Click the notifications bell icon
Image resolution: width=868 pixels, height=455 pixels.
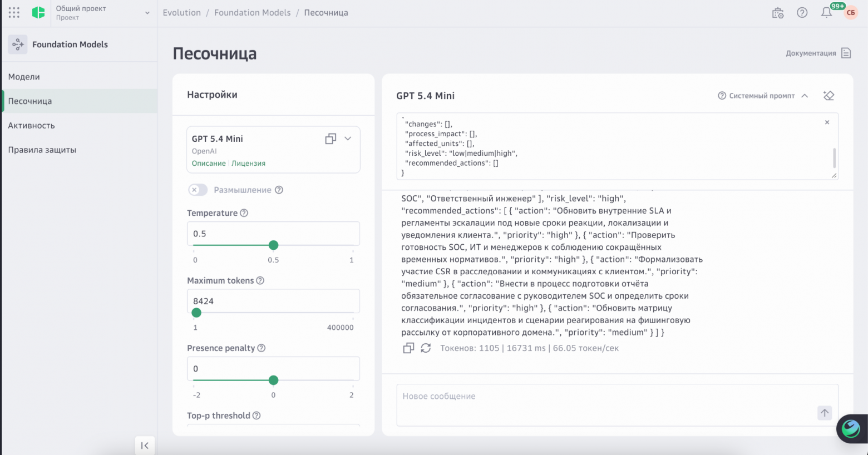pyautogui.click(x=826, y=13)
